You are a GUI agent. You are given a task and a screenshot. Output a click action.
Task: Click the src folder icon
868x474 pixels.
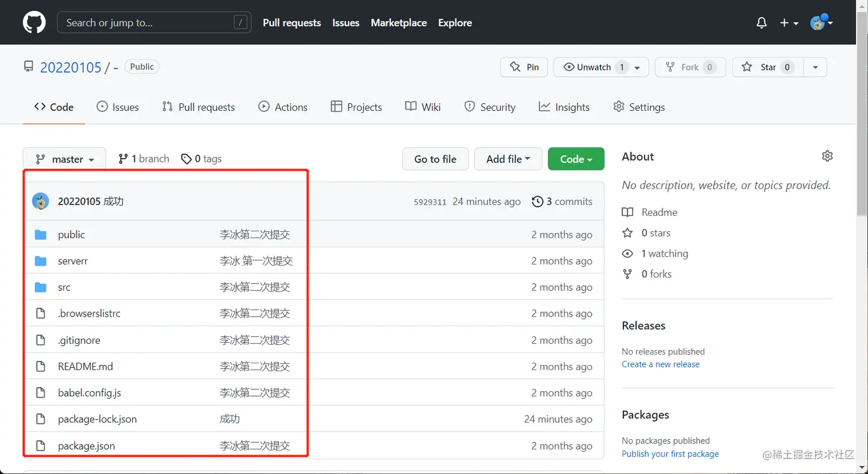click(x=40, y=287)
